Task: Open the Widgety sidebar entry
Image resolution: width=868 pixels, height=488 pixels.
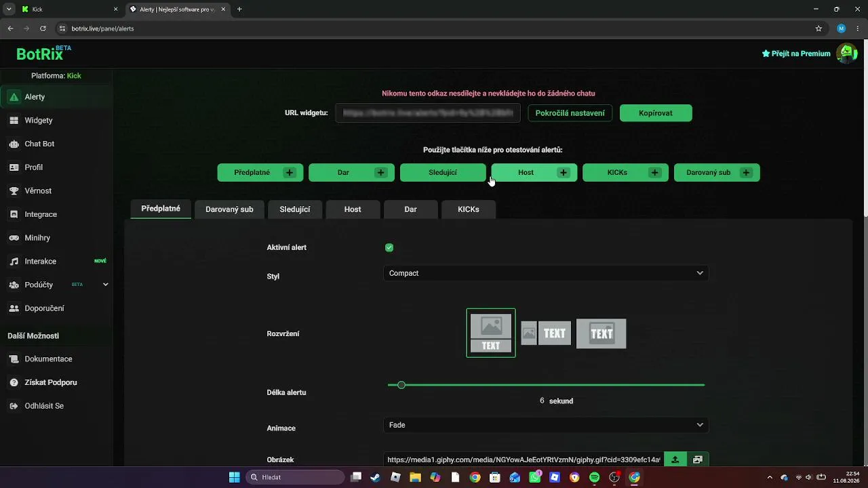Action: [56, 120]
